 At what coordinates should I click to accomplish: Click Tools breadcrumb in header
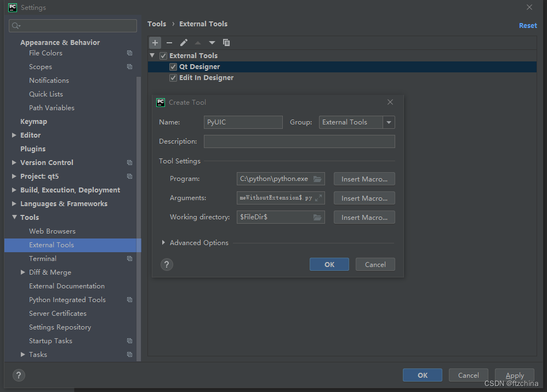click(x=157, y=24)
